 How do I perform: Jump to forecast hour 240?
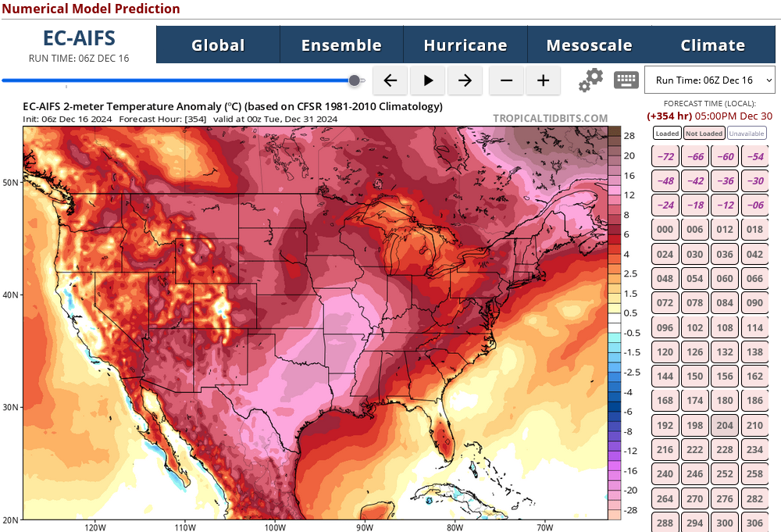click(x=665, y=474)
